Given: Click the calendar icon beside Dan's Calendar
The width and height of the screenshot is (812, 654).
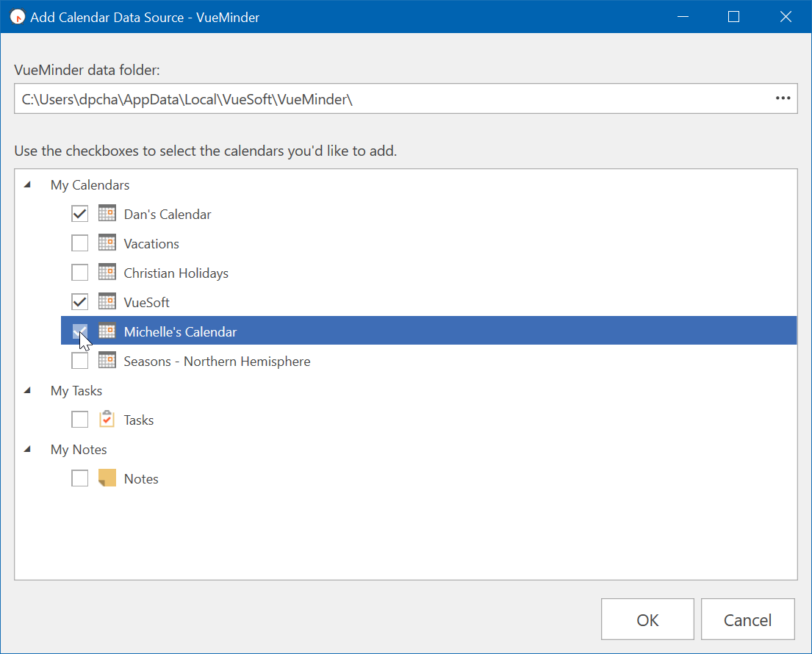Looking at the screenshot, I should [107, 213].
